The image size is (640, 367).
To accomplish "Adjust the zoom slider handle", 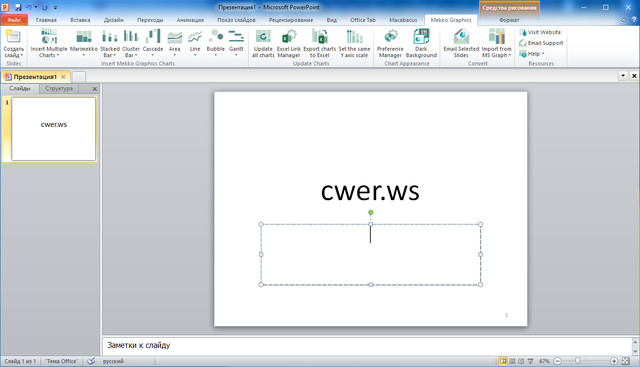I will (x=578, y=361).
